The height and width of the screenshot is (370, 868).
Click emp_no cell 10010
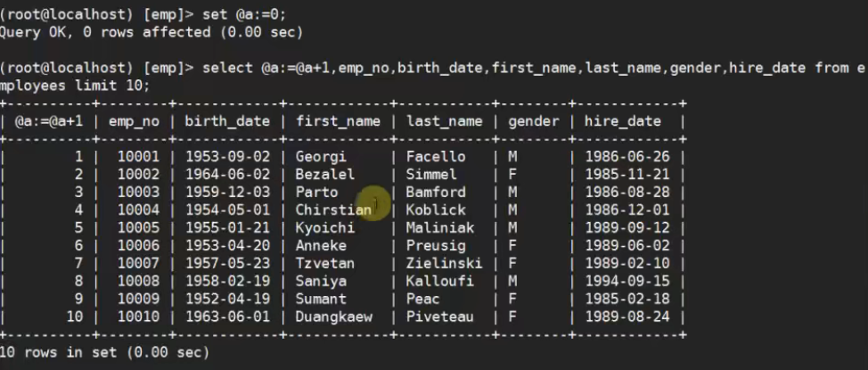pos(138,317)
